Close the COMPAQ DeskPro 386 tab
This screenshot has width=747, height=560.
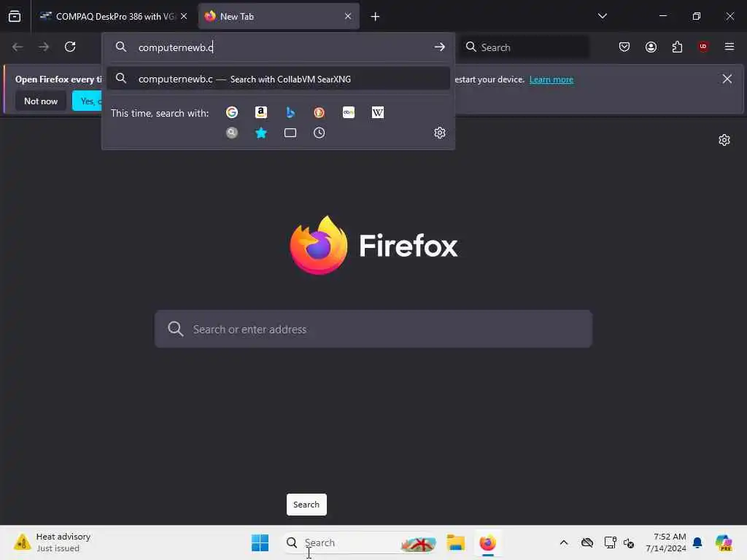tap(184, 16)
